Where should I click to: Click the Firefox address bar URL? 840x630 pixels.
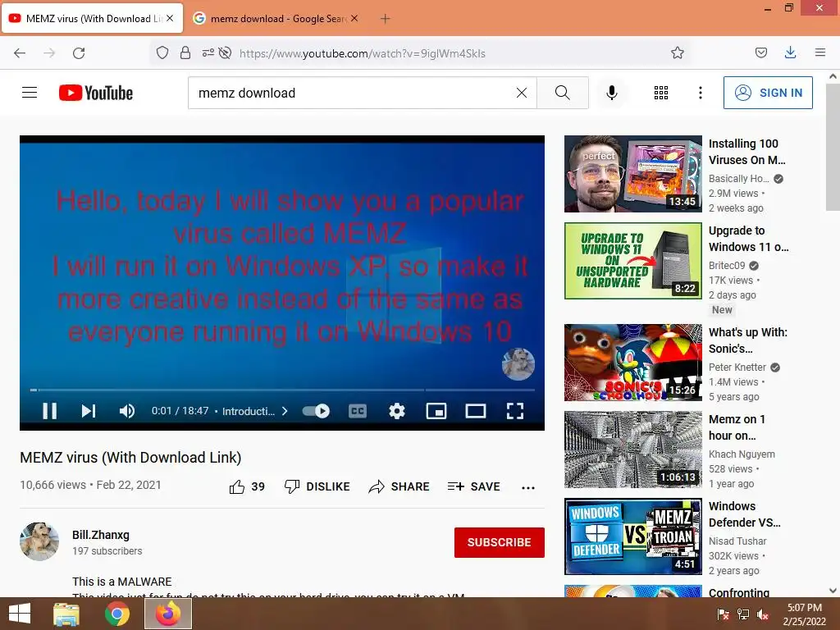[x=362, y=53]
